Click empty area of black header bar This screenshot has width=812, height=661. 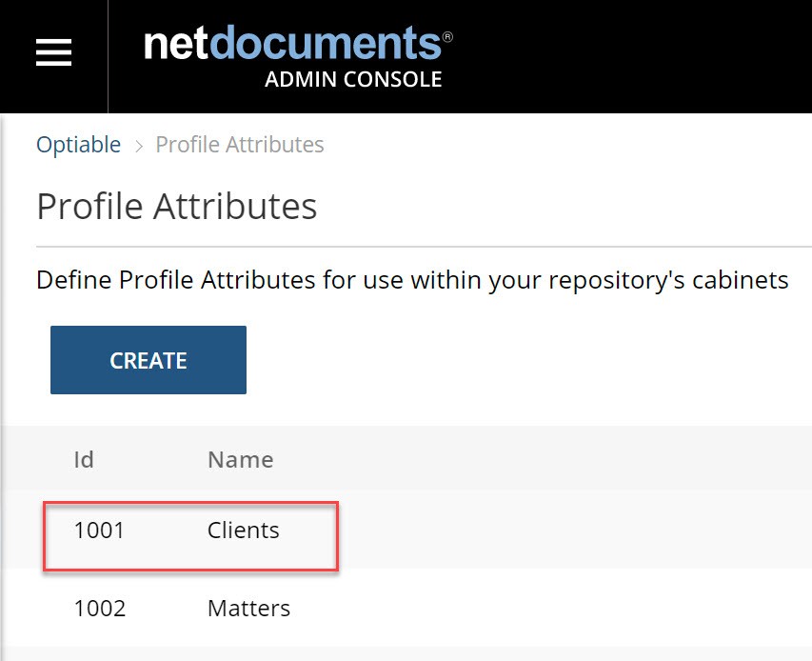tap(632, 56)
